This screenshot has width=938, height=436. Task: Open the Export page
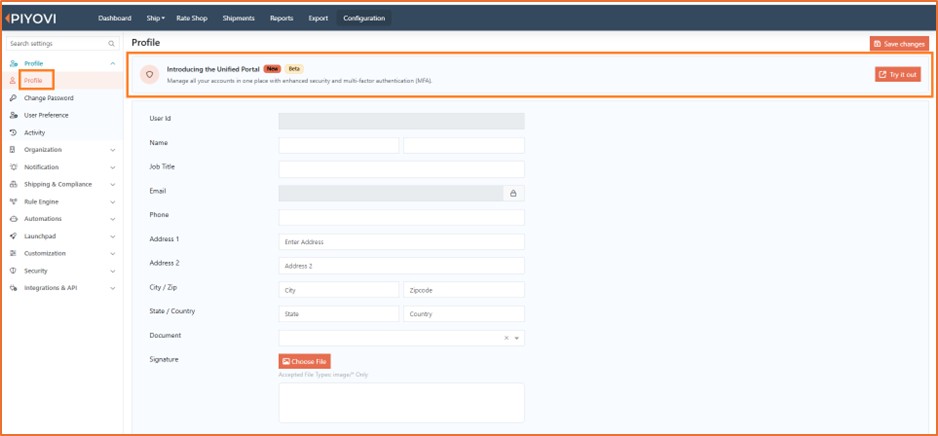coord(318,19)
